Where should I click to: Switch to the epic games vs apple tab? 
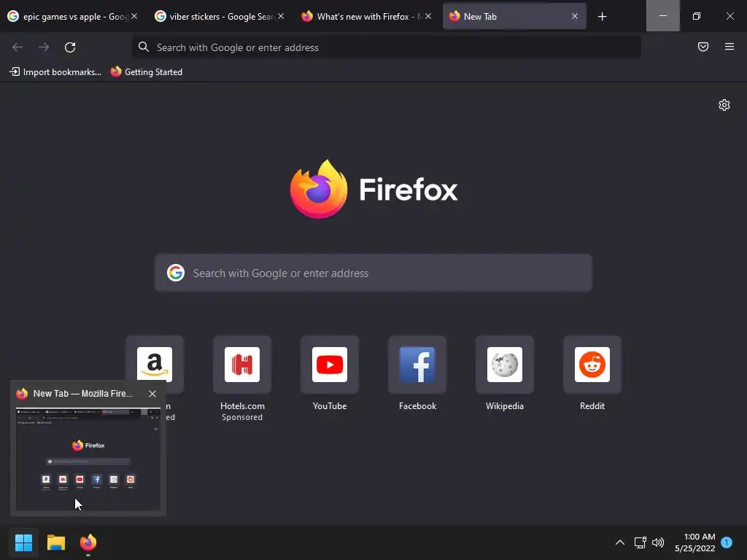[x=71, y=16]
